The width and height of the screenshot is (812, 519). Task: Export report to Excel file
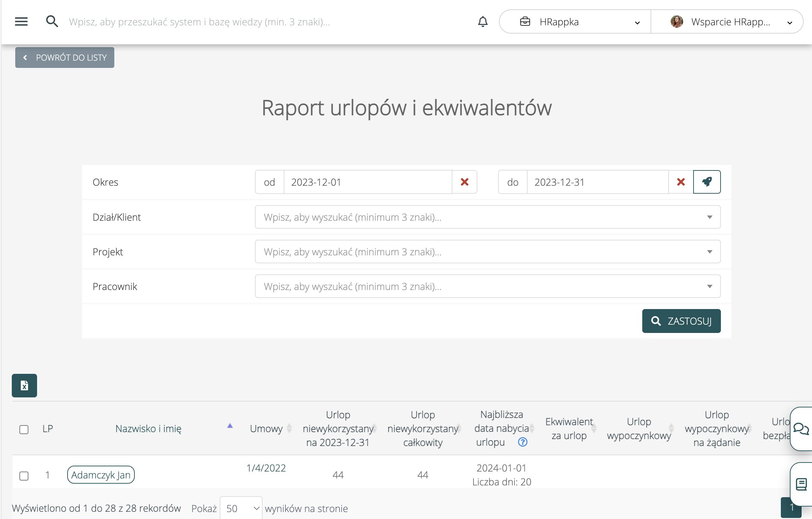click(24, 385)
